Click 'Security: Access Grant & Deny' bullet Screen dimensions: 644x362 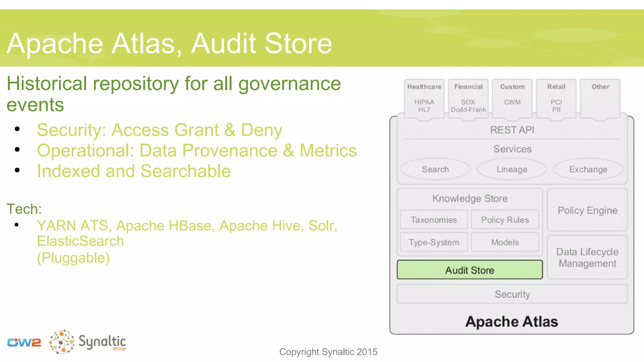click(160, 130)
